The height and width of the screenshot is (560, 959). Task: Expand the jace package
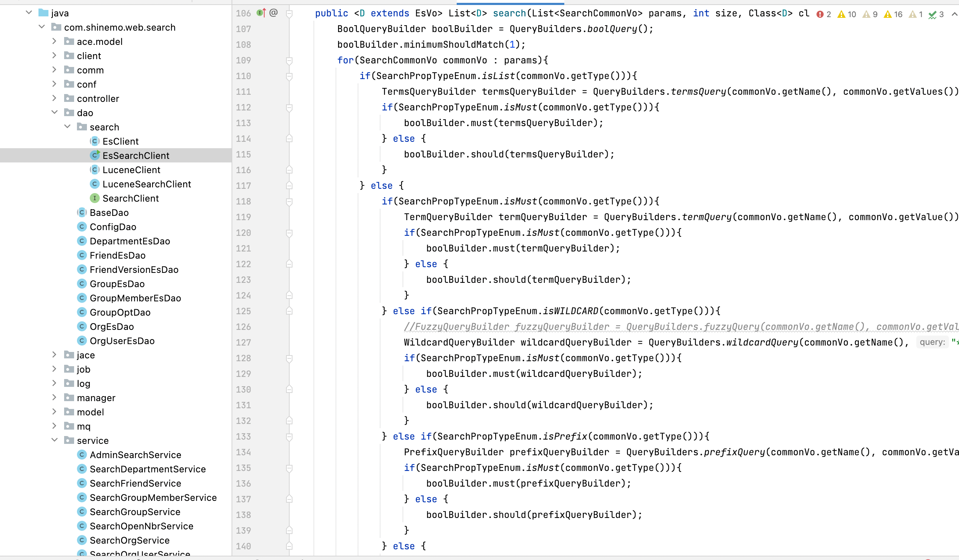54,354
